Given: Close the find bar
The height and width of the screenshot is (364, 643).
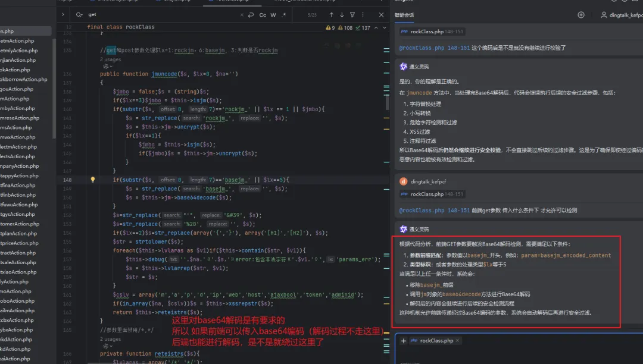Looking at the screenshot, I should (x=382, y=15).
